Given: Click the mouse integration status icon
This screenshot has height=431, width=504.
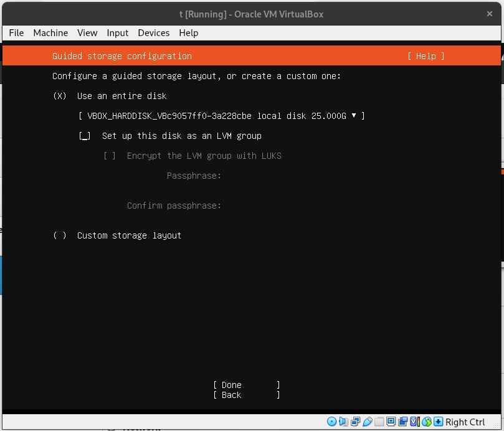Looking at the screenshot, I should (x=426, y=422).
